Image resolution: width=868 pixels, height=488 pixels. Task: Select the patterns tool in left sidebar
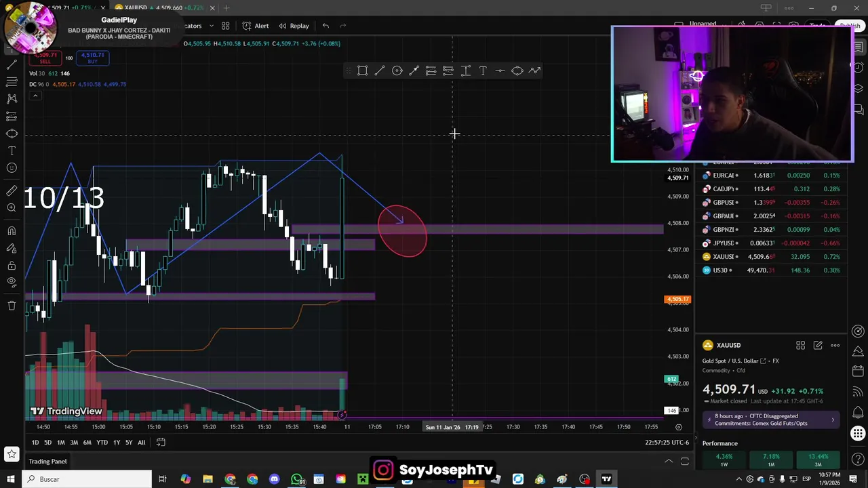pyautogui.click(x=12, y=99)
